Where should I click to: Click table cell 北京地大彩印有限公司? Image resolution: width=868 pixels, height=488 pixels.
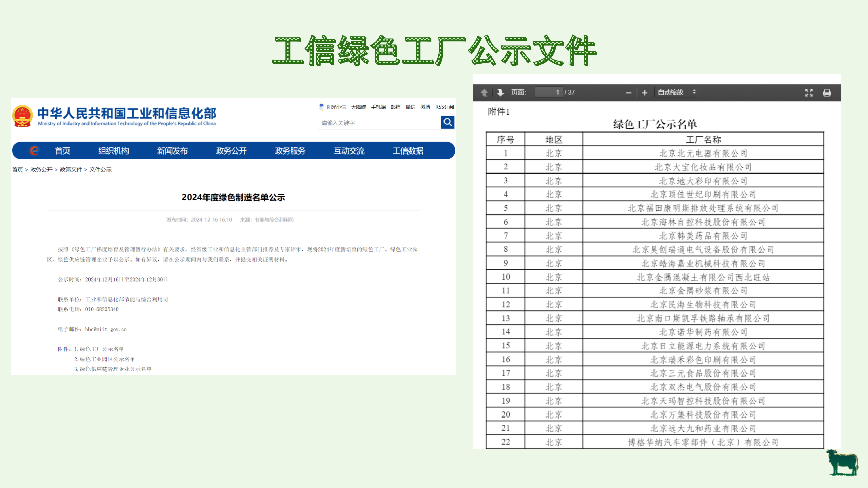tap(703, 181)
